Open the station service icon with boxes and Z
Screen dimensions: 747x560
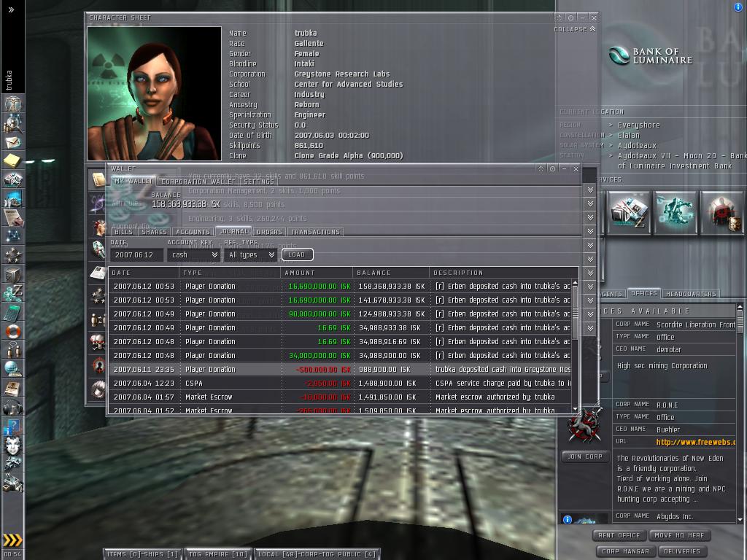tap(629, 212)
